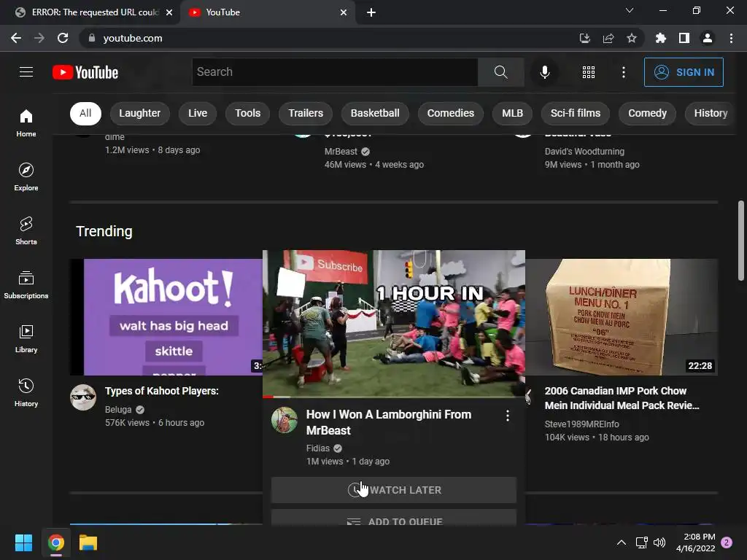Viewport: 747px width, 560px height.
Task: Open Library in sidebar
Action: [26, 338]
